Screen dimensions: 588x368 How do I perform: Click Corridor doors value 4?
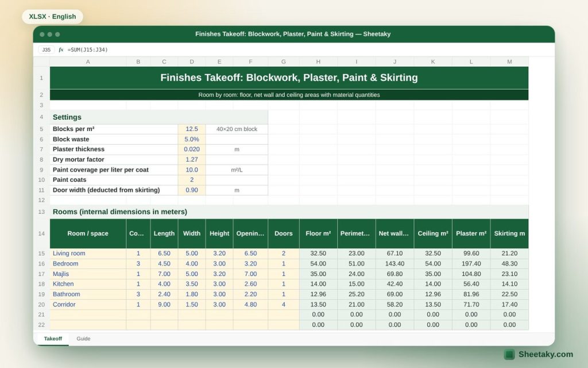284,305
